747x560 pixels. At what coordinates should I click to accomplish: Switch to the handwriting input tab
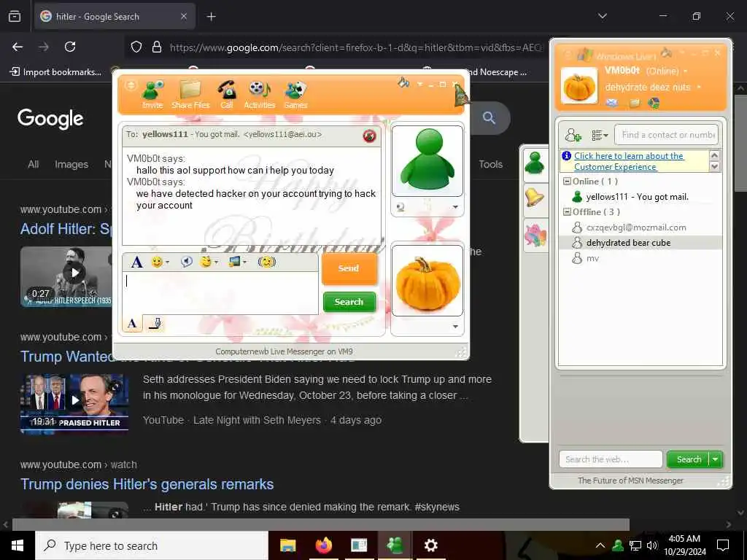pos(155,323)
